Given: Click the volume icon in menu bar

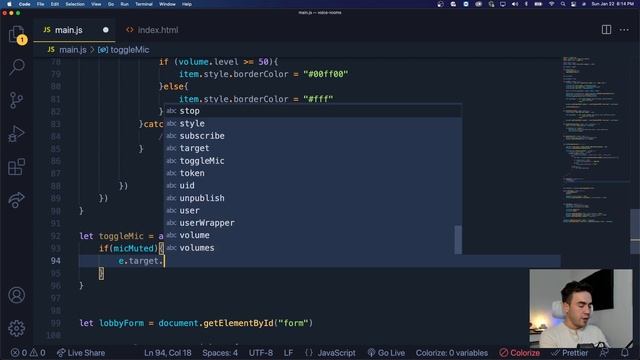Looking at the screenshot, I should [x=515, y=4].
